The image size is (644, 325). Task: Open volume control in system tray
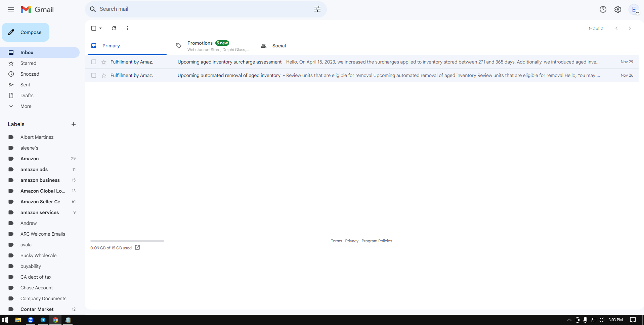coord(602,320)
